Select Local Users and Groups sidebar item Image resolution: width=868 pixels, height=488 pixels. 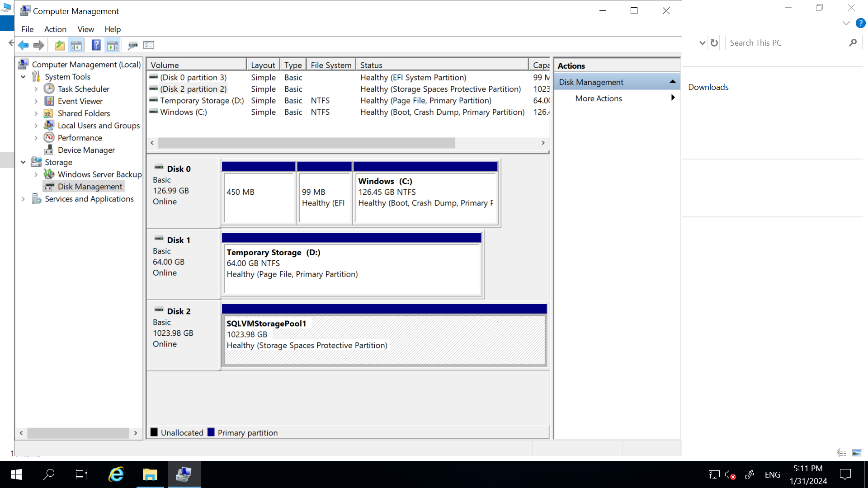click(99, 125)
